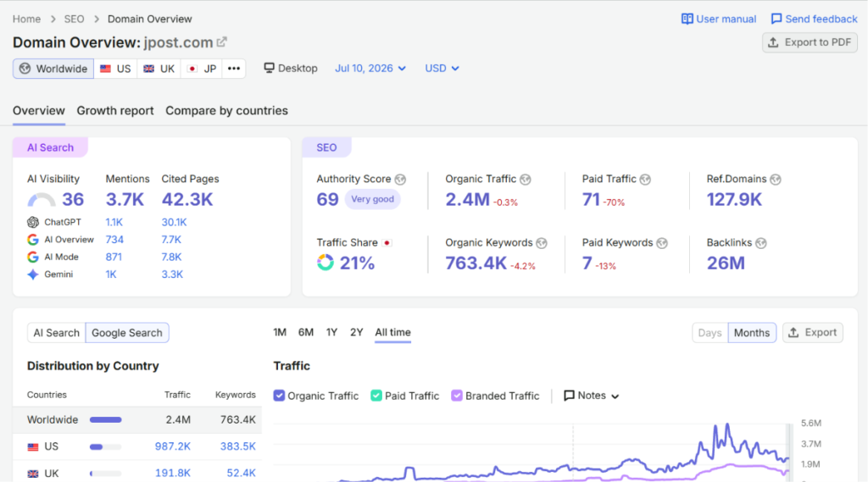Screen dimensions: 868x482
Task: Click the Traffic Share donut chart icon
Action: [325, 263]
